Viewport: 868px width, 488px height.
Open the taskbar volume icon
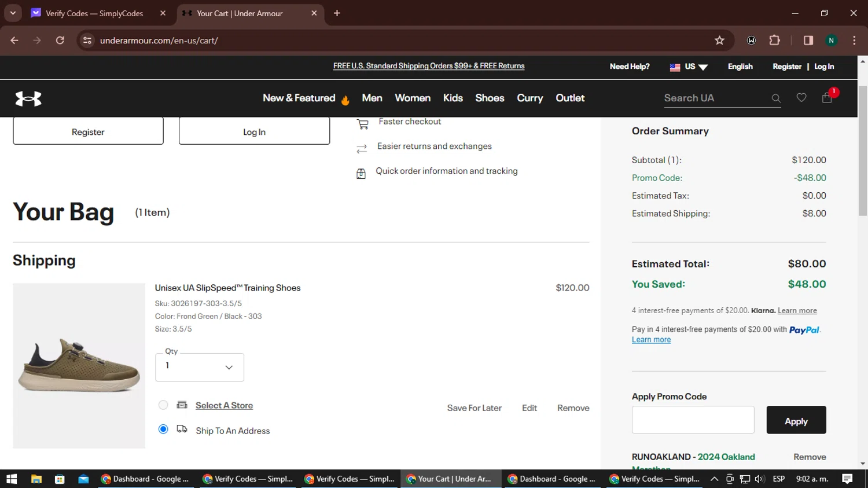760,479
